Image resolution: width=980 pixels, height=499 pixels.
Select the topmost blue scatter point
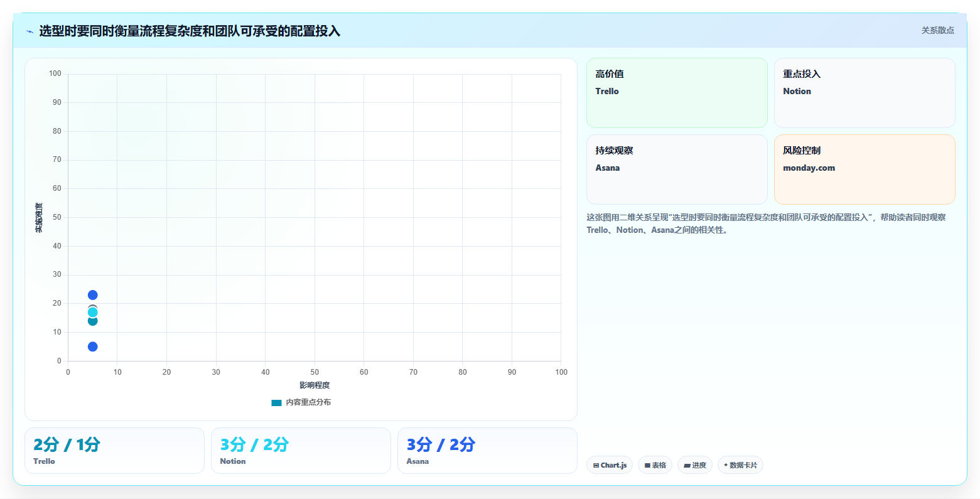tap(92, 295)
